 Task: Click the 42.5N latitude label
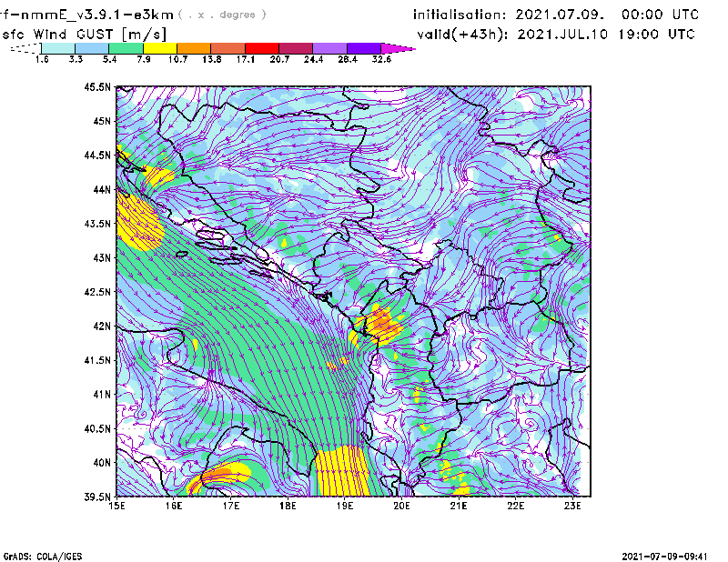pyautogui.click(x=97, y=292)
